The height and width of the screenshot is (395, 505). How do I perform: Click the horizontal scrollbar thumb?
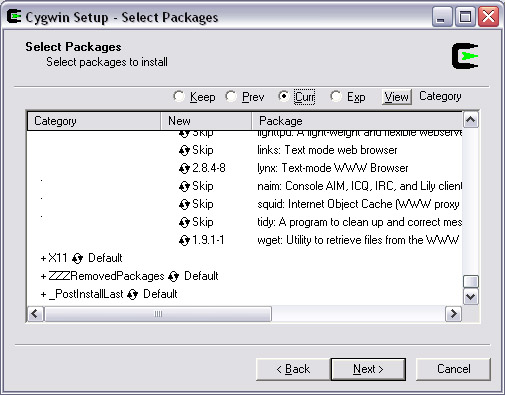tap(158, 314)
